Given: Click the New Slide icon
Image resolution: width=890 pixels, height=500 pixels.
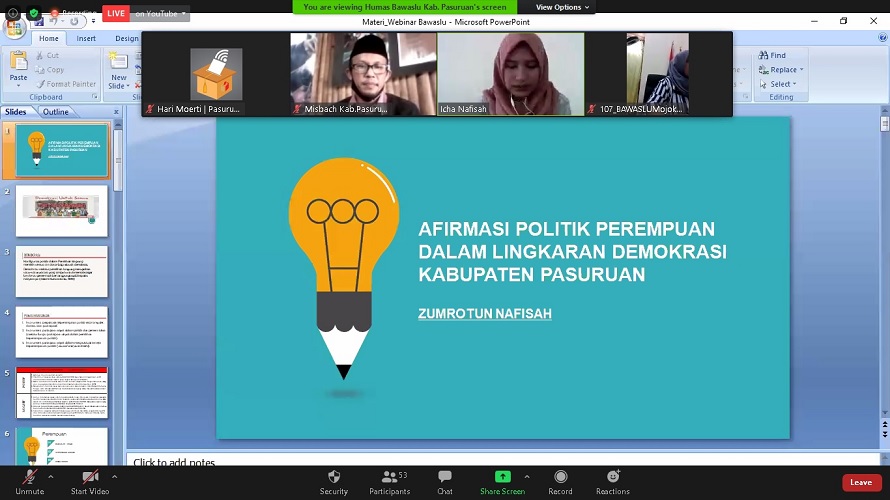Looking at the screenshot, I should coord(119,65).
